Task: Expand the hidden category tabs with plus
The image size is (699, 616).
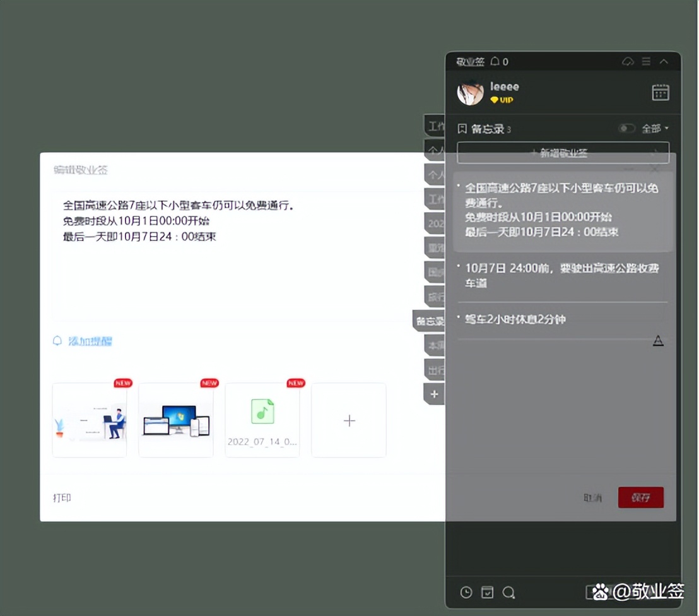Action: point(434,394)
